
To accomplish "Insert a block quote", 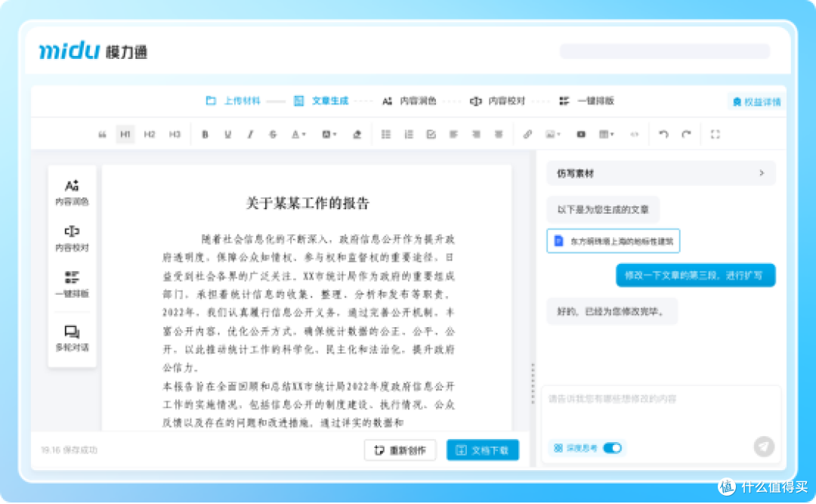I will [x=102, y=135].
